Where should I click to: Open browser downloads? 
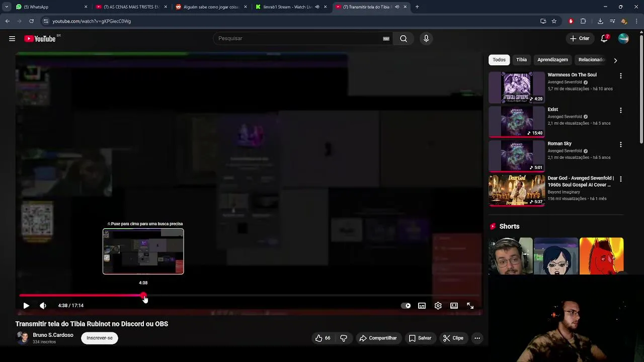point(600,21)
